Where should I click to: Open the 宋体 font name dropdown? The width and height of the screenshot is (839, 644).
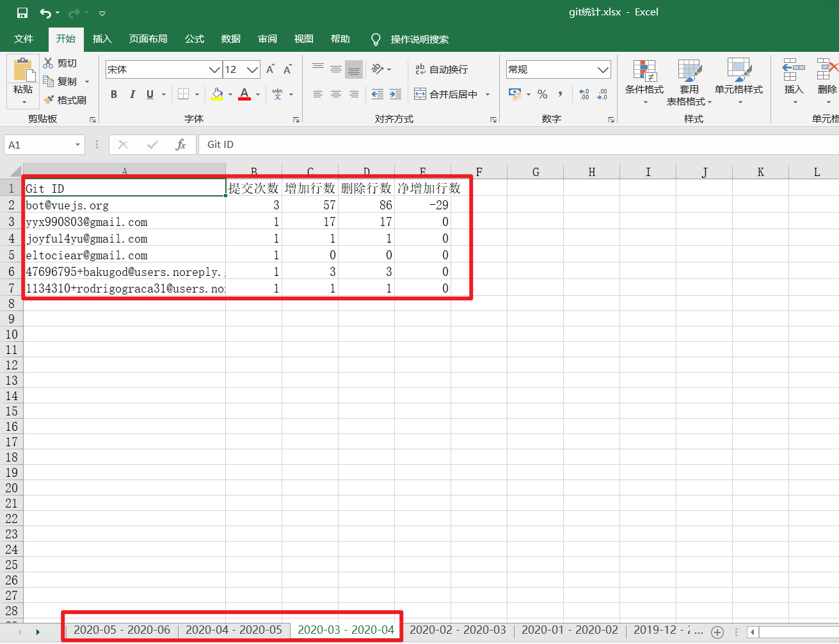click(215, 70)
